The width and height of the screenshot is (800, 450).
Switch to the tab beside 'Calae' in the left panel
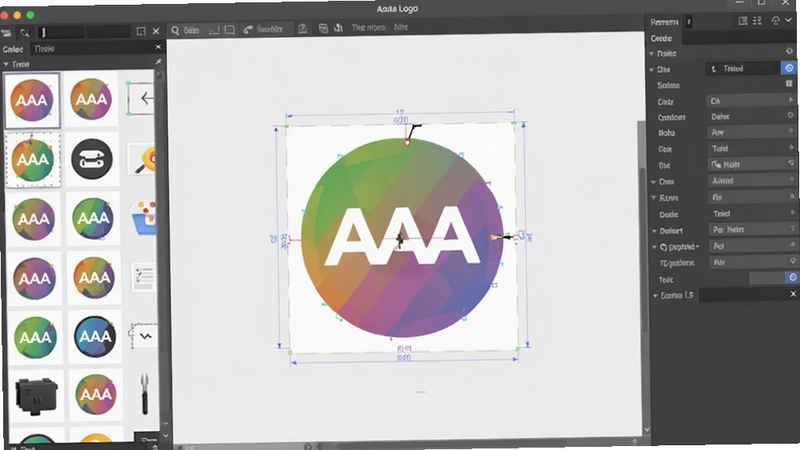[44, 48]
